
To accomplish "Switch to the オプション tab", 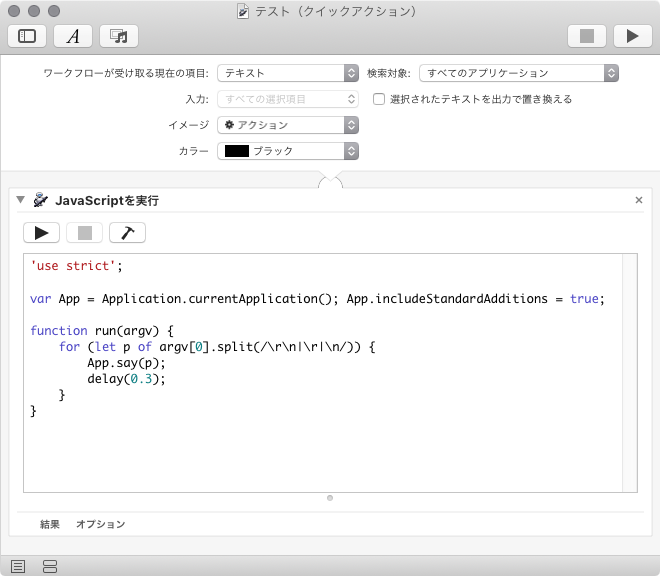I will click(101, 524).
